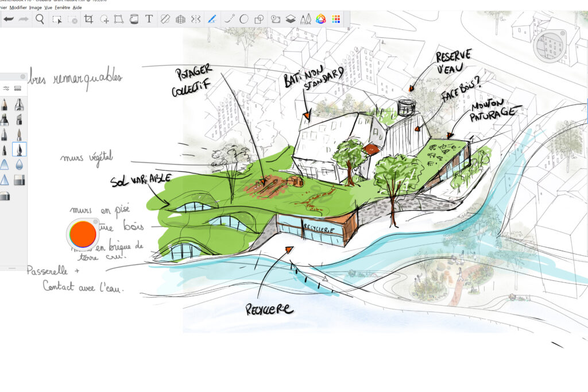
Task: Click the canvas navigator thumbnail puck
Action: coord(550,46)
